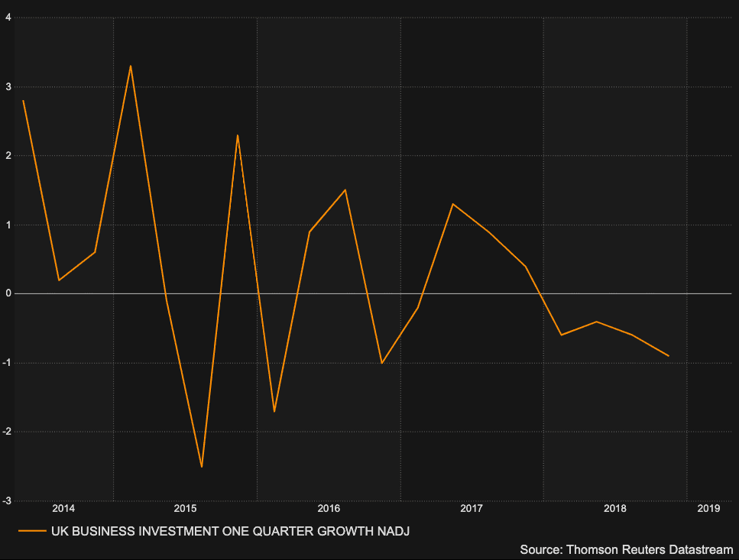This screenshot has width=739, height=560.
Task: Pick the 2017 x-axis year label
Action: click(x=472, y=508)
